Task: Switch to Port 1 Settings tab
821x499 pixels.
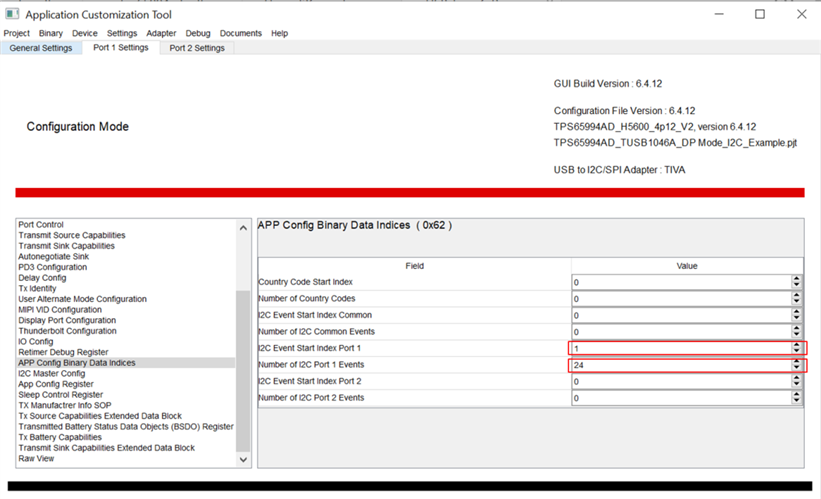Action: (x=121, y=48)
